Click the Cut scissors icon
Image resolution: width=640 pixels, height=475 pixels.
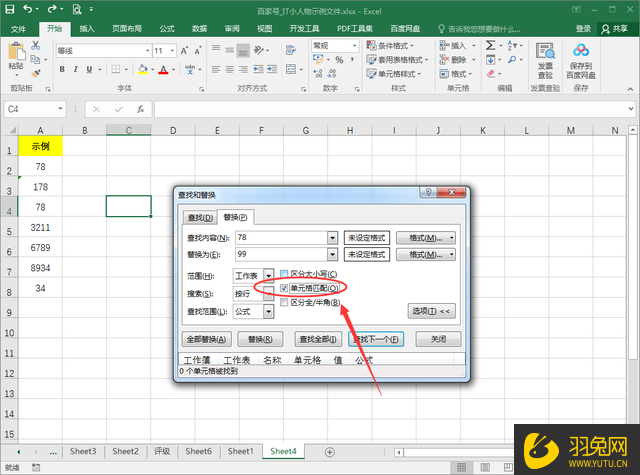tap(36, 45)
